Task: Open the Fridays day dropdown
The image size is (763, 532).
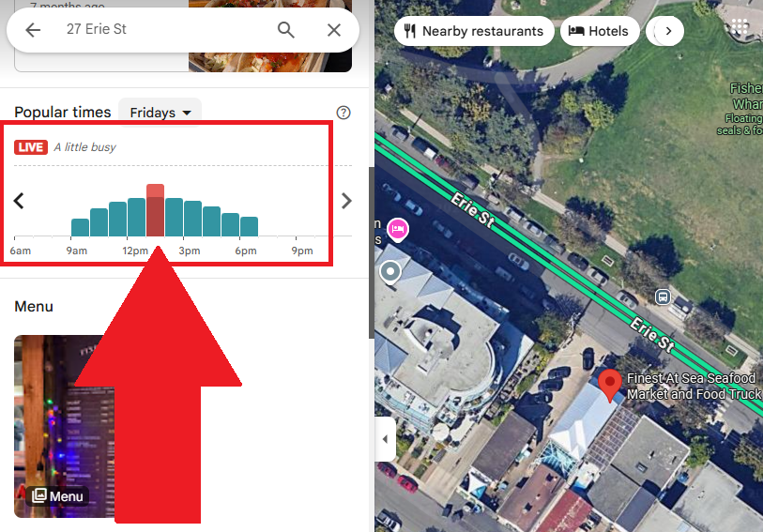Action: click(160, 113)
